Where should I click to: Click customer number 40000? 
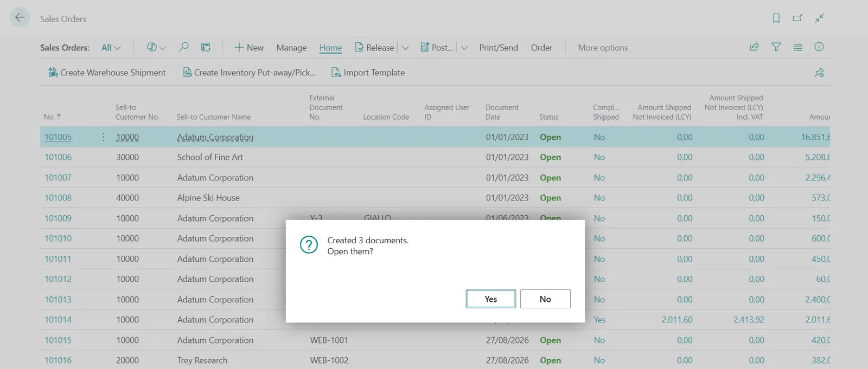coord(127,198)
